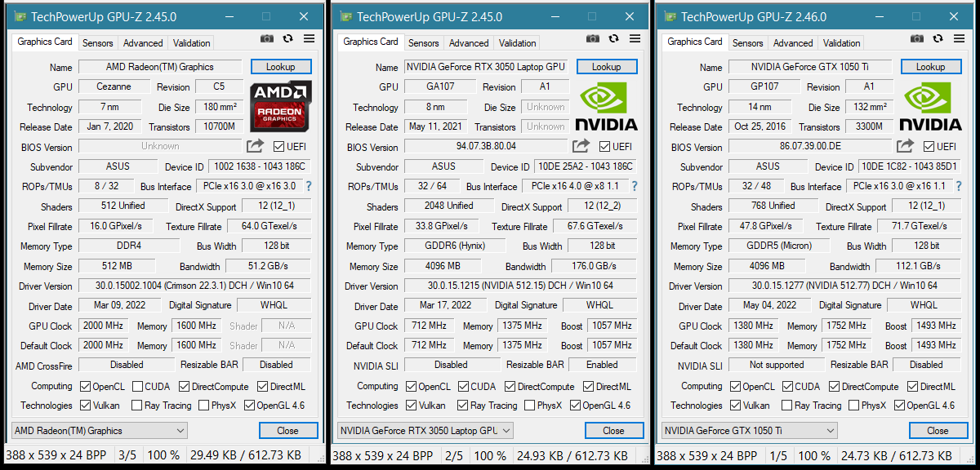Click Close button in RTX 3050 window
Viewport: 980px width, 470px height.
click(613, 431)
